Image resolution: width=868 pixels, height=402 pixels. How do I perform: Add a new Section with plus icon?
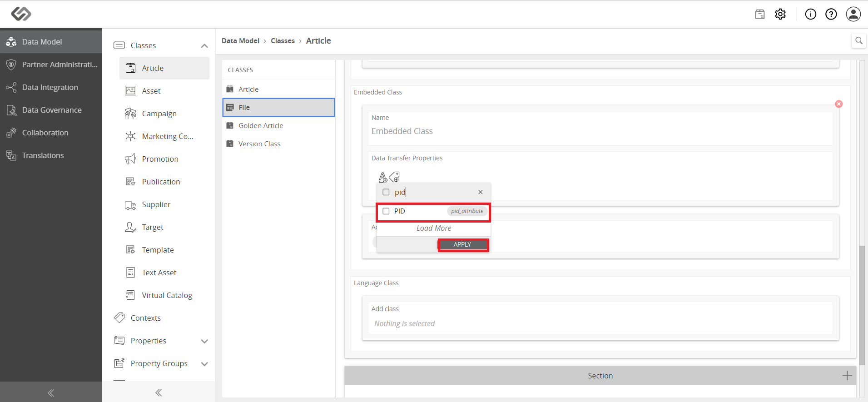point(847,375)
